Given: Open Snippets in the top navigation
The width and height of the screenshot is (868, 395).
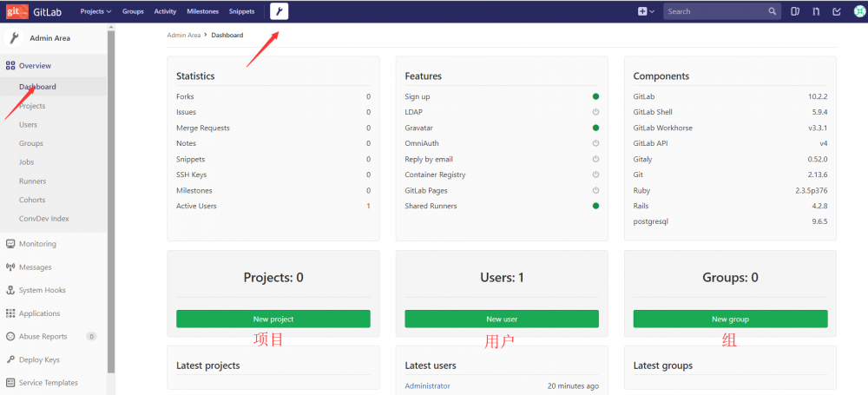Looking at the screenshot, I should point(241,11).
